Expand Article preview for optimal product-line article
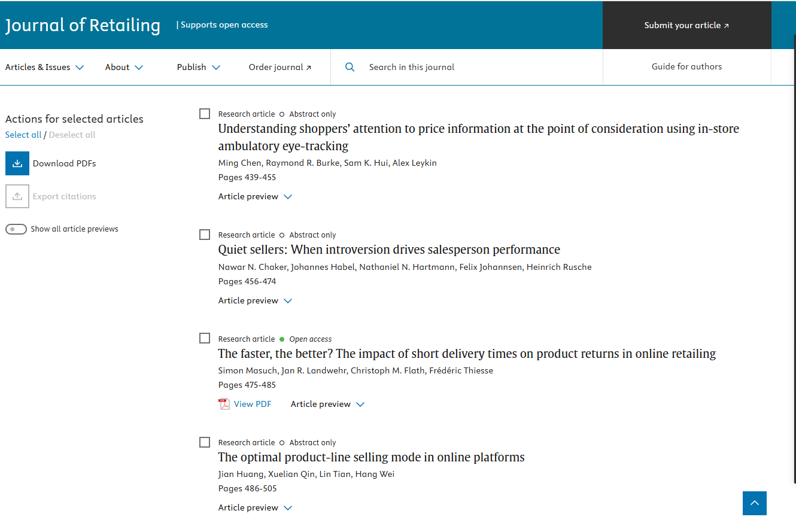 click(255, 507)
